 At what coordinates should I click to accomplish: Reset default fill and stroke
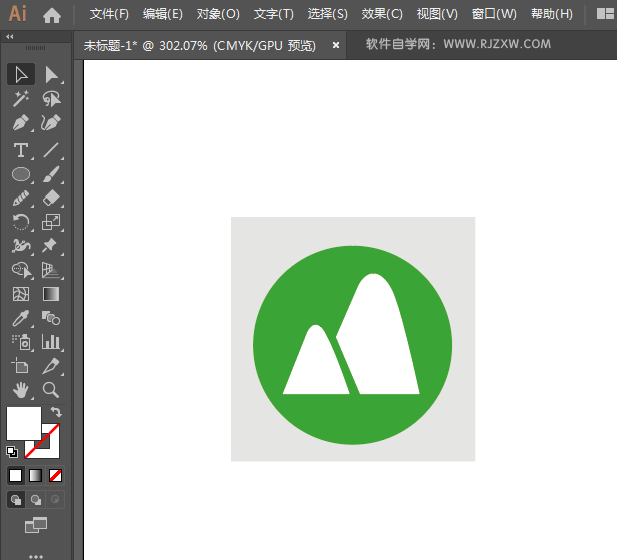[12, 452]
